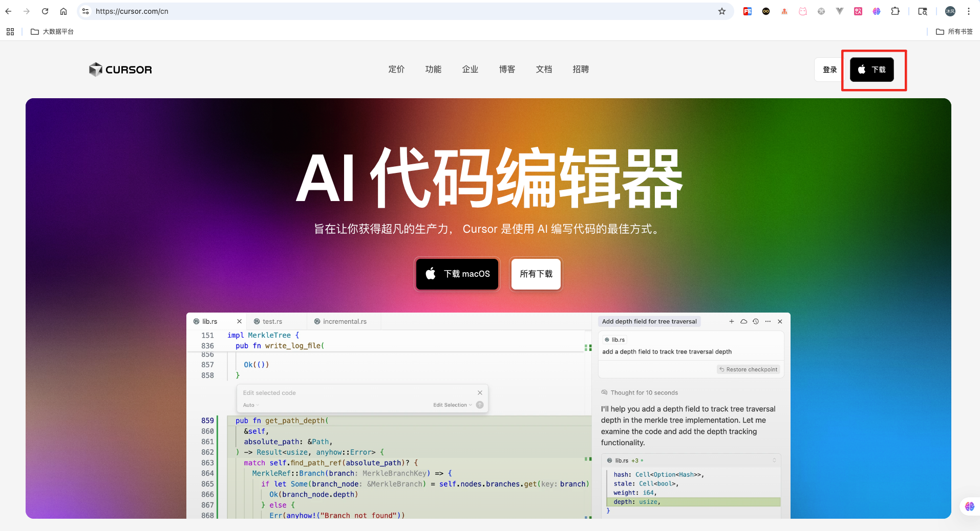
Task: Open the pink cat extension icon
Action: point(803,11)
